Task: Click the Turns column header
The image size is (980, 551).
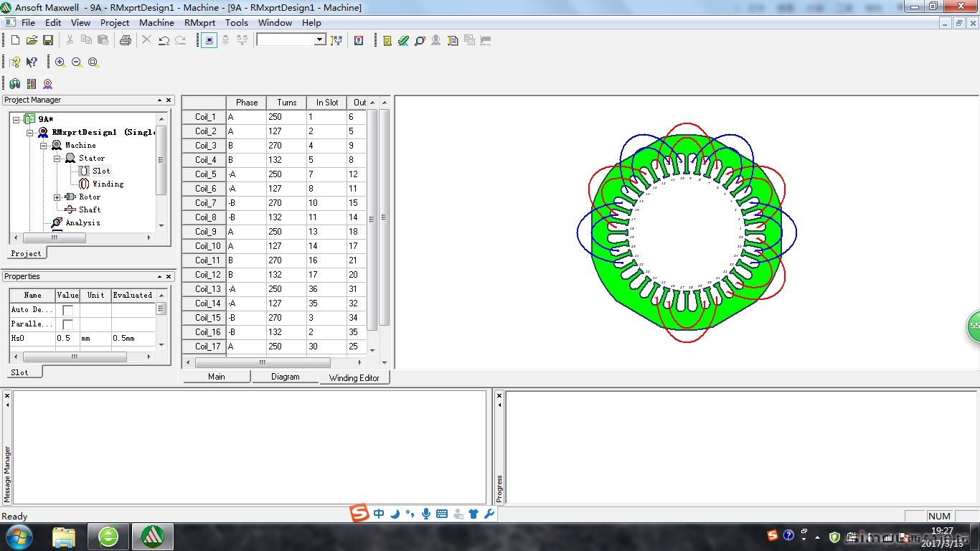Action: 286,103
